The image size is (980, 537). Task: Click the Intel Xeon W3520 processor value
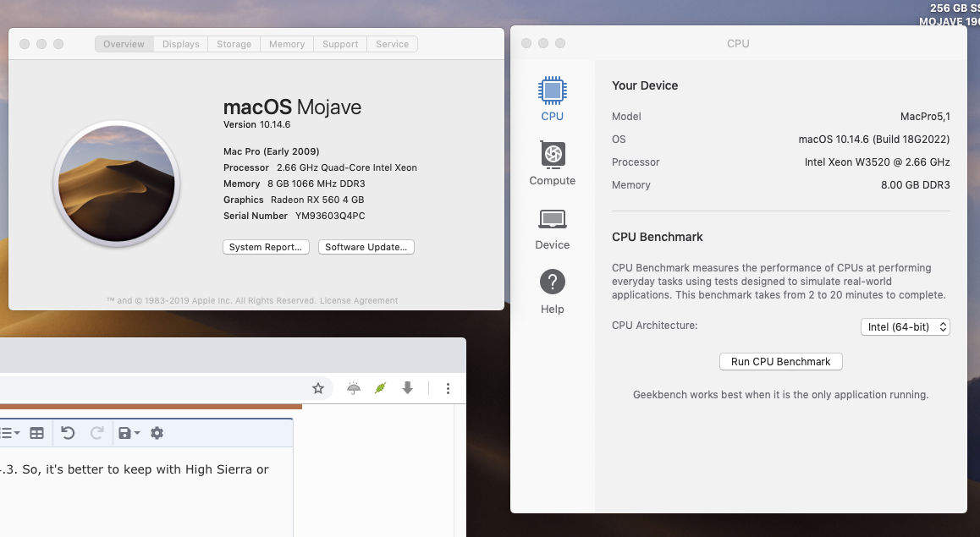[x=877, y=162]
